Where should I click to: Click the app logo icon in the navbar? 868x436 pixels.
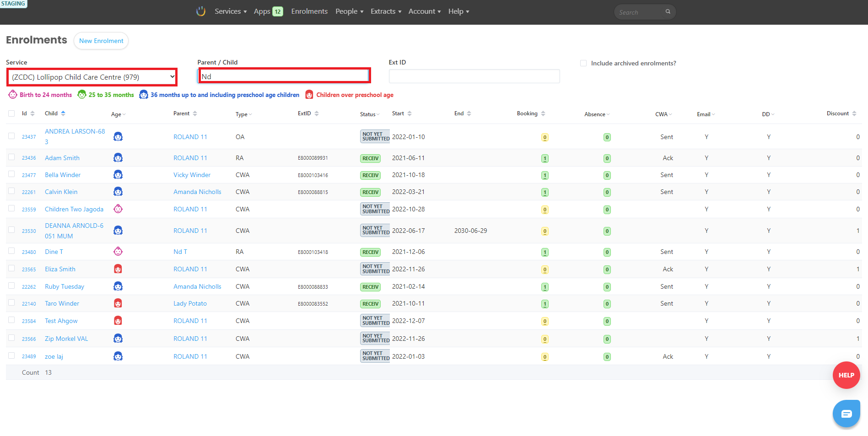coord(200,11)
